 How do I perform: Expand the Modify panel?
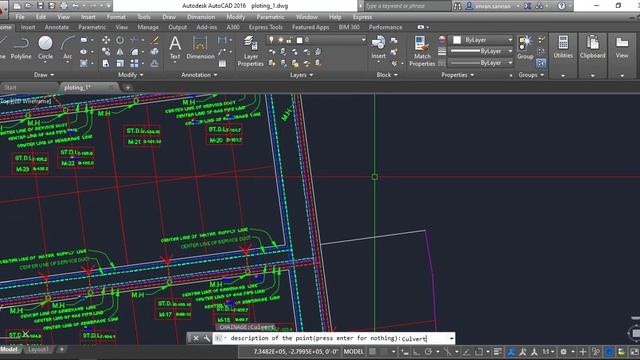point(131,75)
